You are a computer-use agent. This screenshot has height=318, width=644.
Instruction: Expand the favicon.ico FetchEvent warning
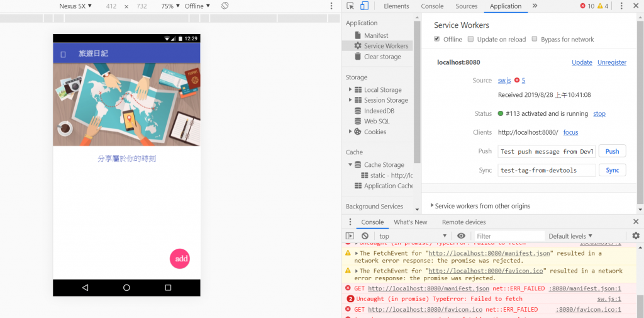(x=357, y=271)
